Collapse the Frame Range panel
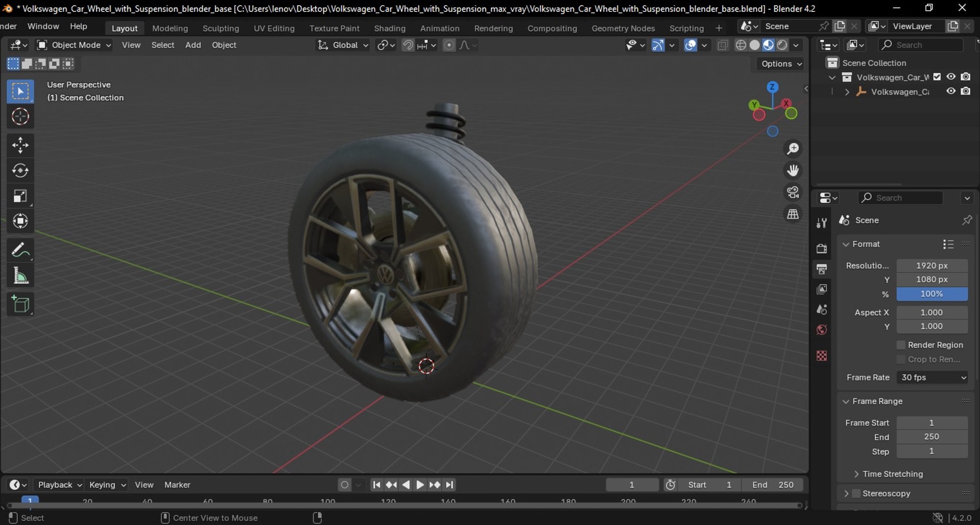 point(846,401)
